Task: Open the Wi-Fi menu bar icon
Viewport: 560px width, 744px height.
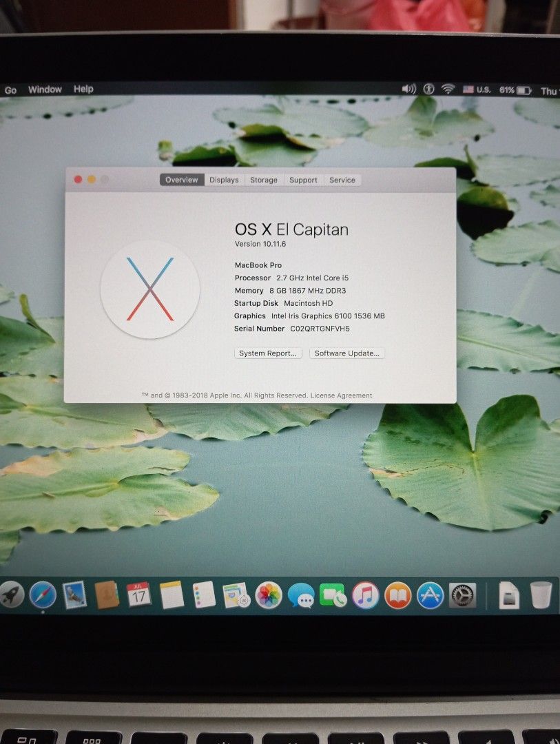Action: (448, 89)
